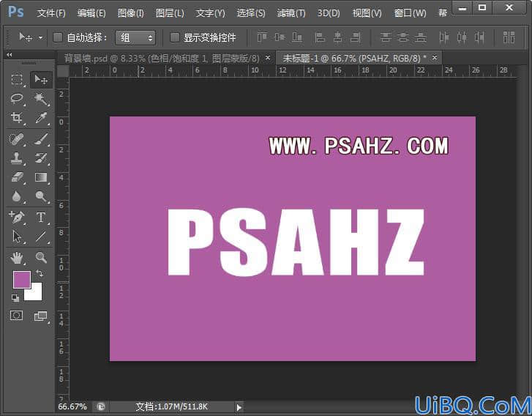
Task: Select the Spot Healing Brush tool
Action: pos(17,139)
